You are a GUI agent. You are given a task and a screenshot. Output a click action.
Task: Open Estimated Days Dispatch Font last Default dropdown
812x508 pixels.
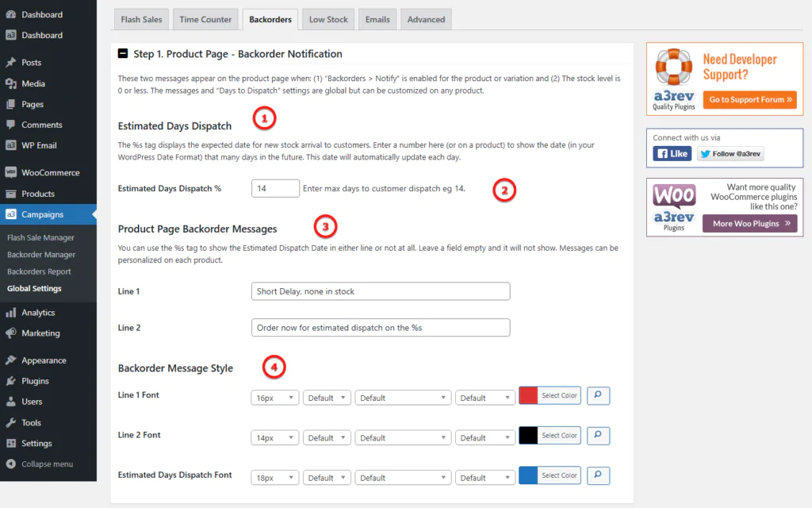click(x=485, y=477)
